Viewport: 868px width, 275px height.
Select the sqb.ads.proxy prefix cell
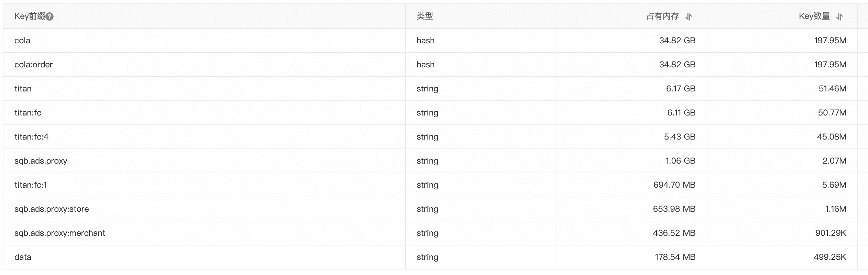point(41,161)
